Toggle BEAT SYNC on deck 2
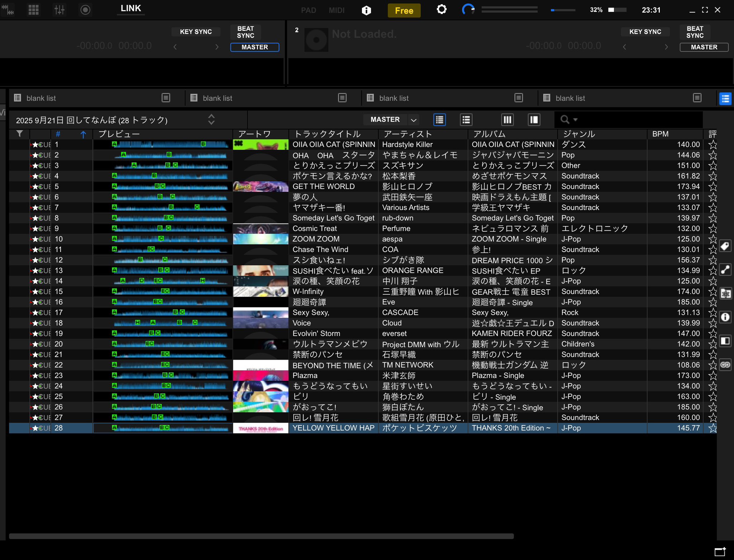Image resolution: width=734 pixels, height=560 pixels. click(x=695, y=32)
